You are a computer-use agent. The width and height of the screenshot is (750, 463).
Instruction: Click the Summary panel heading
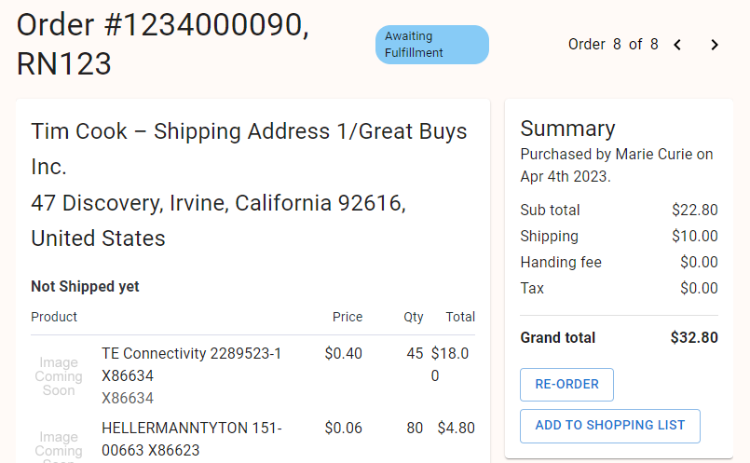click(x=567, y=128)
